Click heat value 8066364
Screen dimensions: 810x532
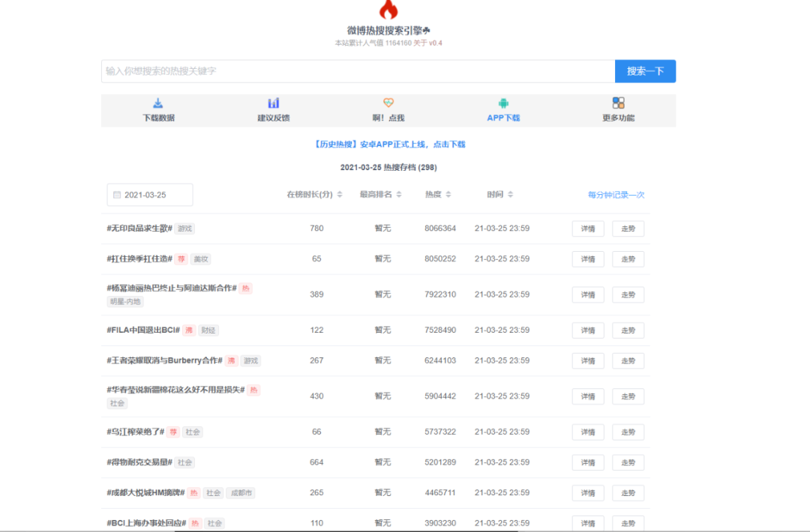coord(440,228)
